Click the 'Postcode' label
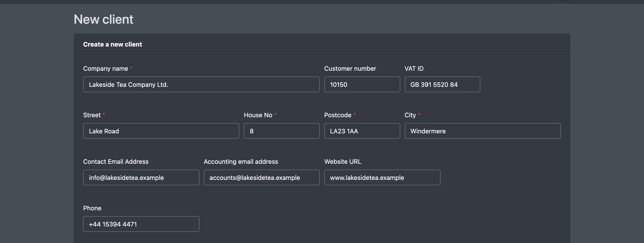644x243 pixels. [x=338, y=115]
